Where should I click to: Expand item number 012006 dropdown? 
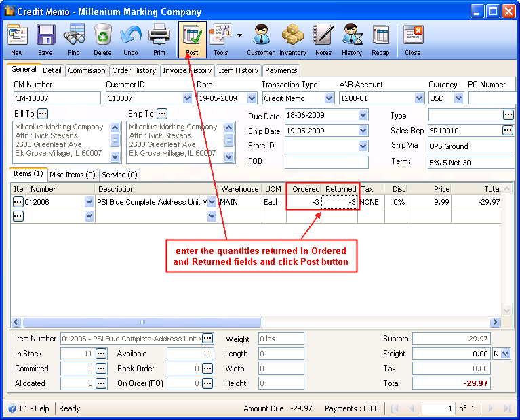(x=89, y=202)
